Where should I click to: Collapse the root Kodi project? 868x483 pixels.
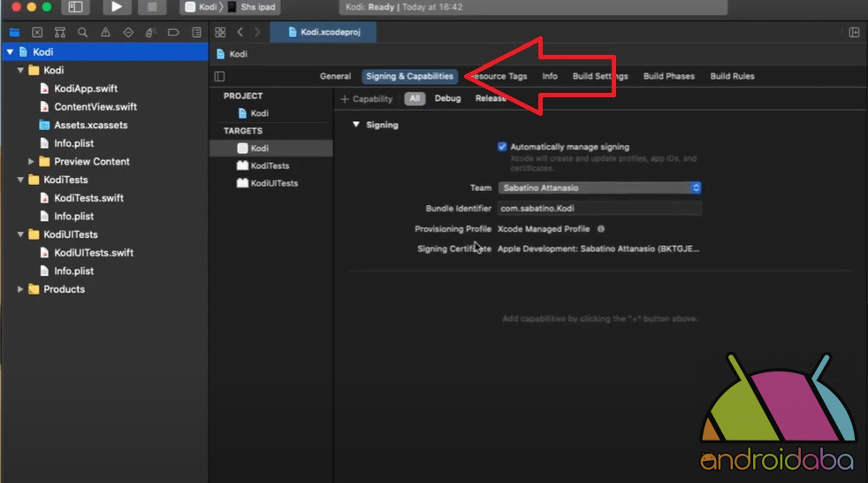[x=10, y=51]
